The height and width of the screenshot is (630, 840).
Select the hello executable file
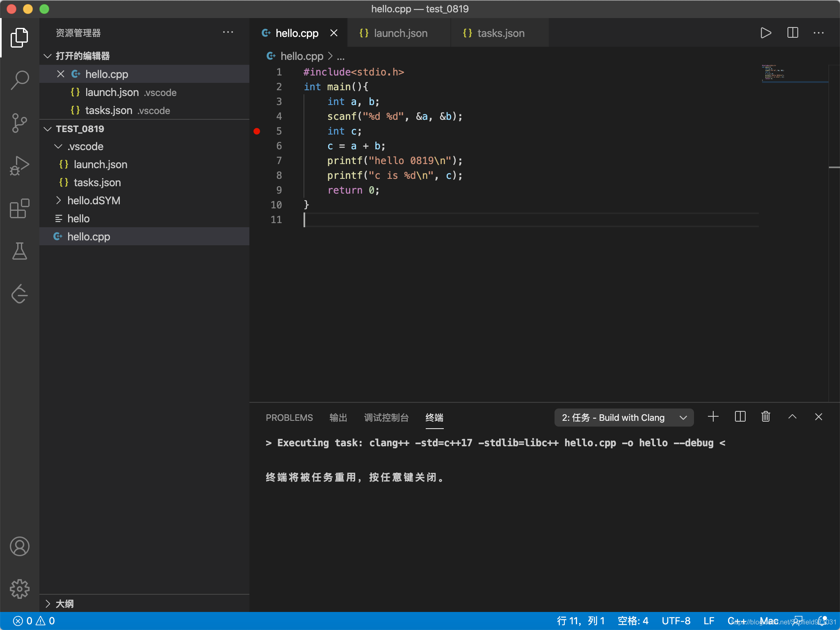coord(144,219)
